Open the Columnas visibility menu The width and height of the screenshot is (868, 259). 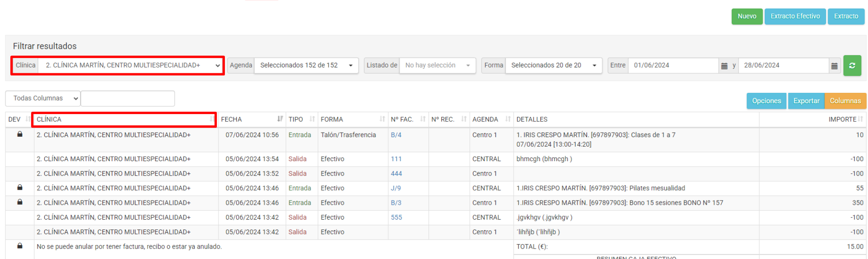click(x=845, y=101)
